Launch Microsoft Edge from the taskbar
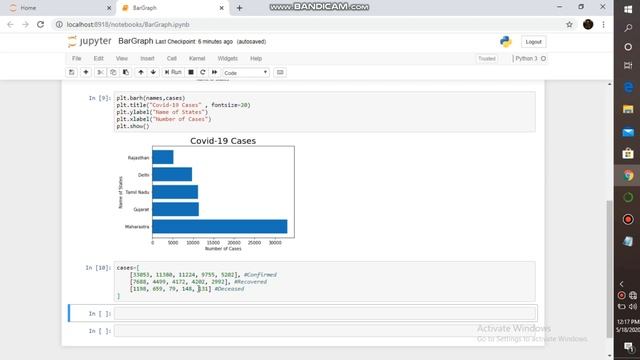This screenshot has height=360, width=640. [x=628, y=87]
